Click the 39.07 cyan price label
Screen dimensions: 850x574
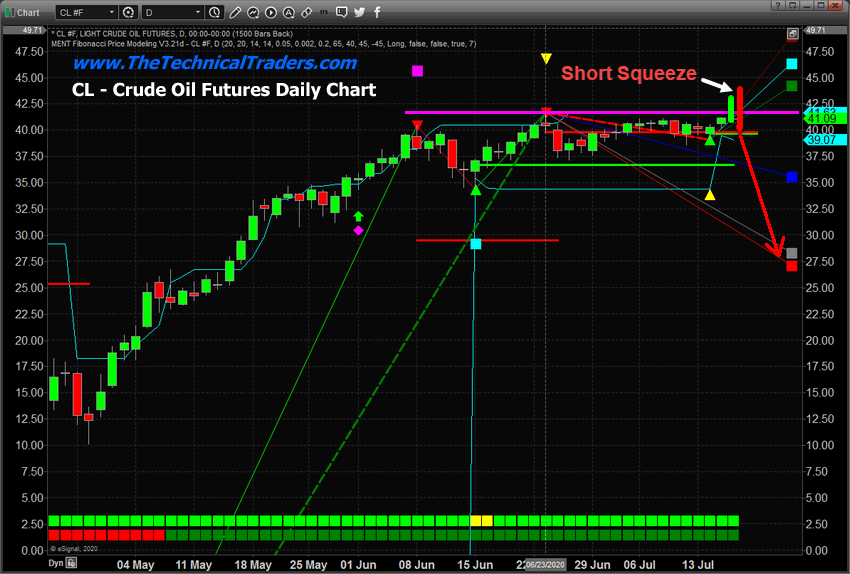click(823, 140)
